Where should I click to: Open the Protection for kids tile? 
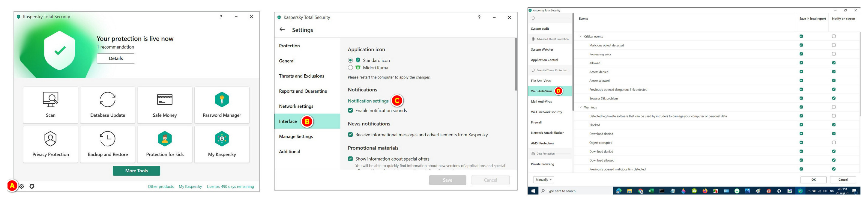165,144
